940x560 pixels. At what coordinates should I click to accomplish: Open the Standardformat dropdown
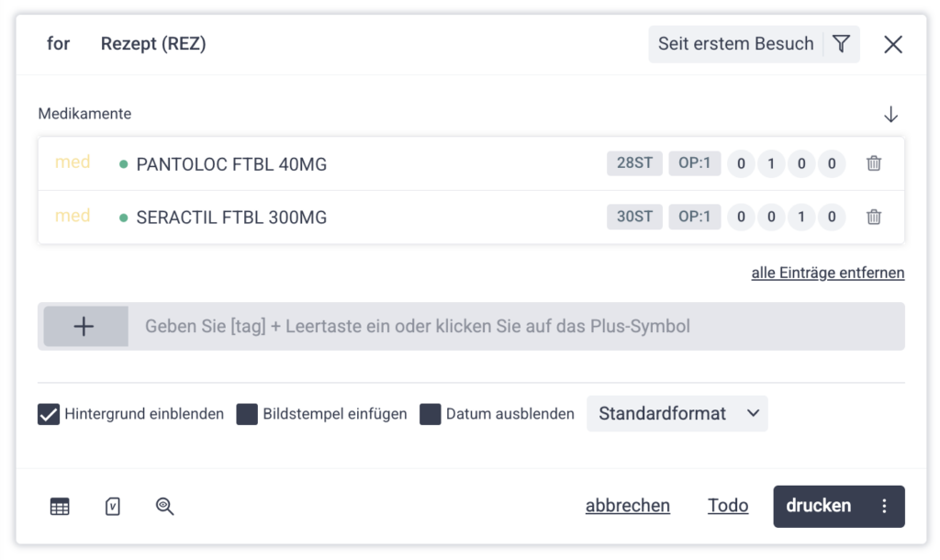coord(677,414)
